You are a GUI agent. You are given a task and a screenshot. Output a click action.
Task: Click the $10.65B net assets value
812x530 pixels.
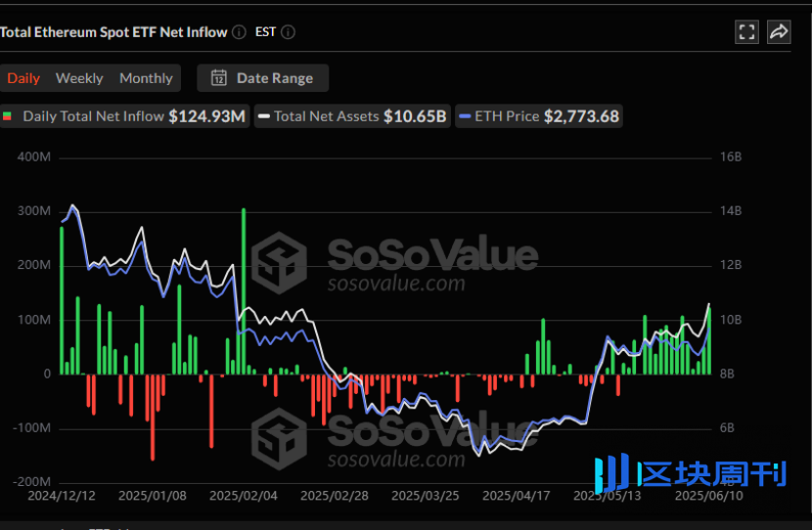click(x=415, y=116)
